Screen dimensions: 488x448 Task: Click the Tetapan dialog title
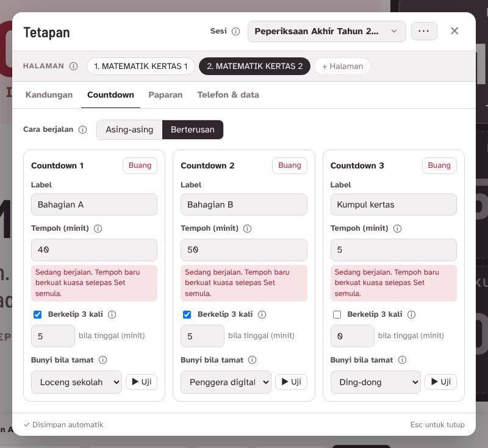[47, 32]
